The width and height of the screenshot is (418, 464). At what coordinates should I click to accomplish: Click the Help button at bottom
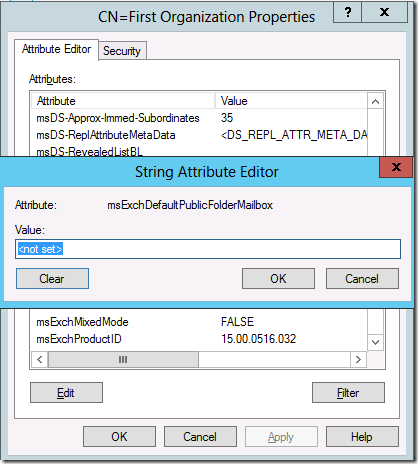click(362, 436)
